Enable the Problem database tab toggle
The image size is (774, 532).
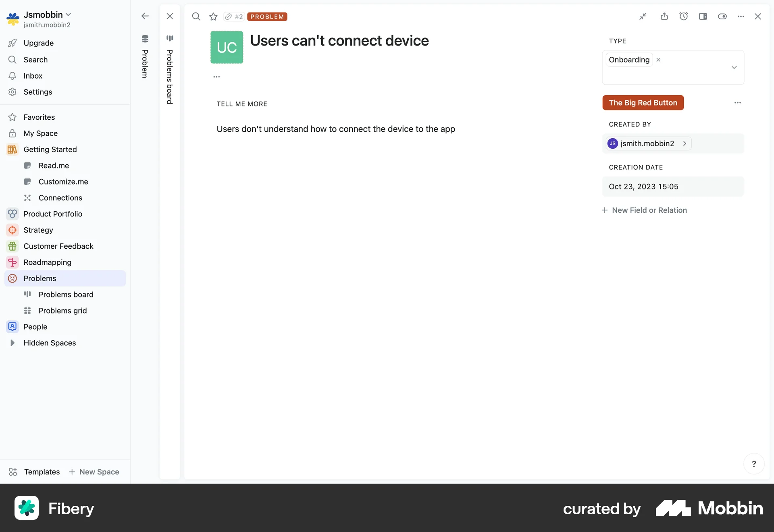coord(145,38)
